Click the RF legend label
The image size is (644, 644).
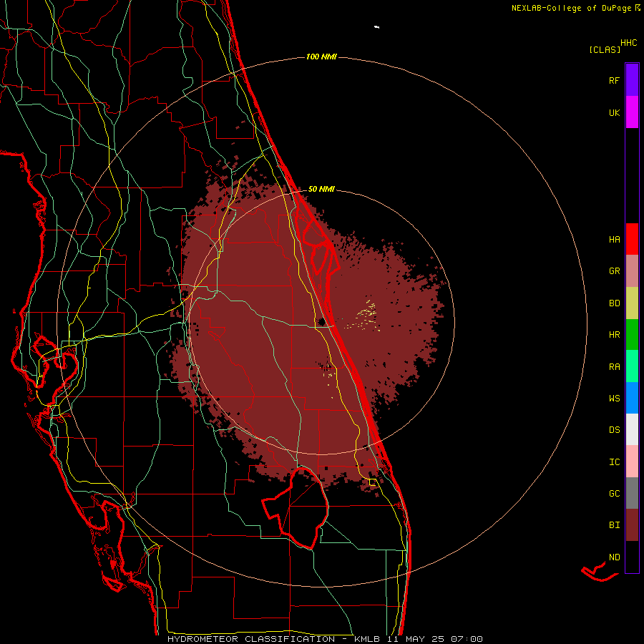coord(614,80)
